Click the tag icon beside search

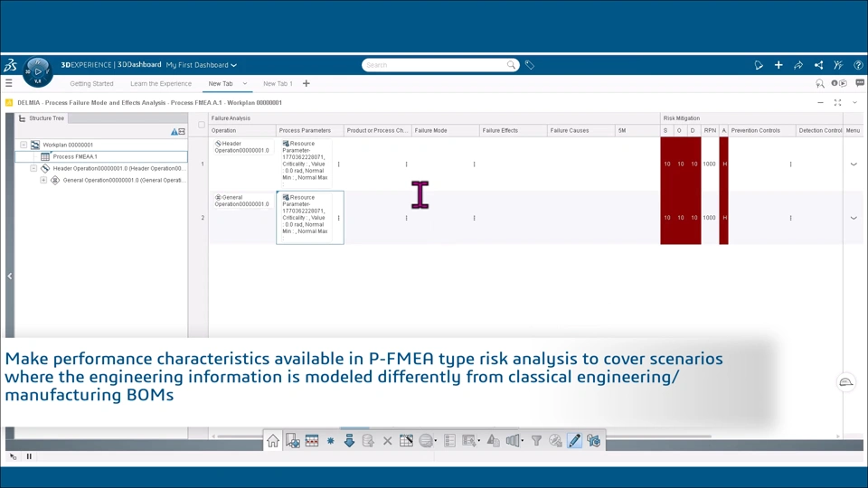(530, 65)
